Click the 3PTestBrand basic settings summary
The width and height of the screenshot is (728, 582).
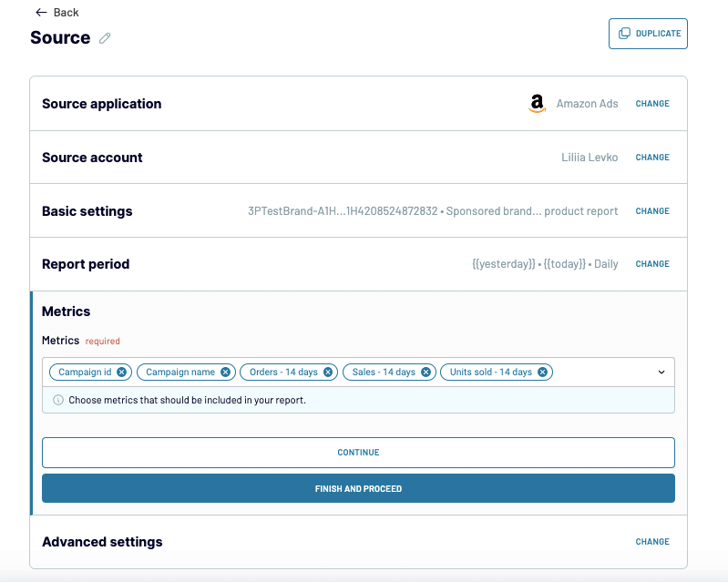coord(433,211)
